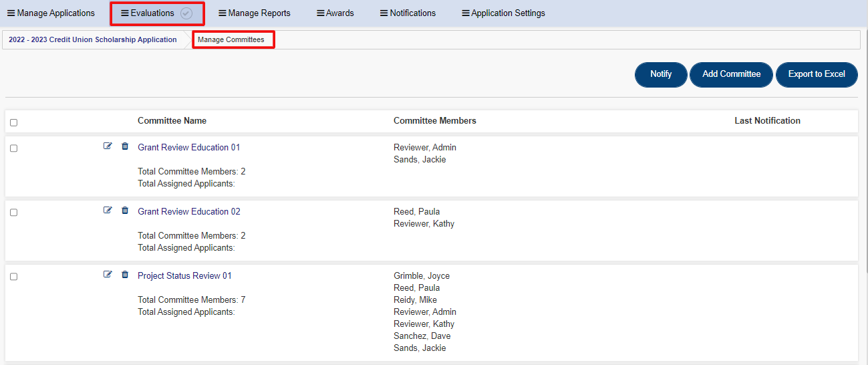
Task: Open the Notifications menu
Action: point(408,13)
